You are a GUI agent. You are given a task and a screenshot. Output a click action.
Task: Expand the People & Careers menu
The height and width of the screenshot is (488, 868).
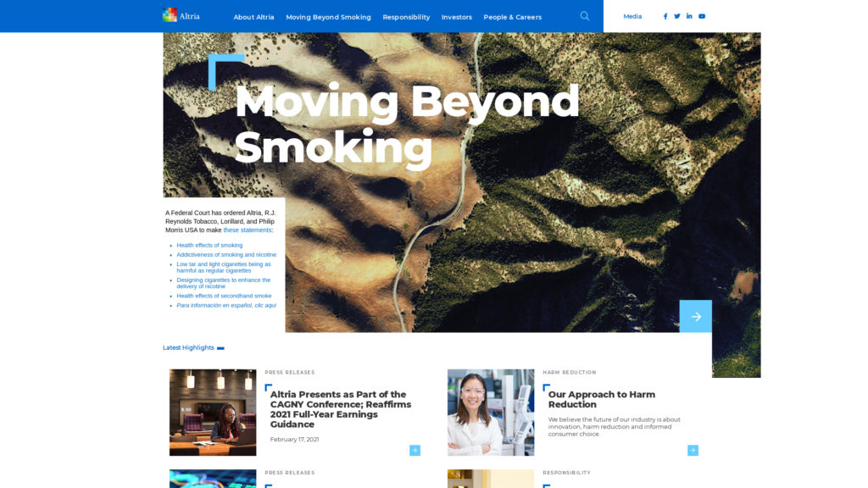[512, 17]
